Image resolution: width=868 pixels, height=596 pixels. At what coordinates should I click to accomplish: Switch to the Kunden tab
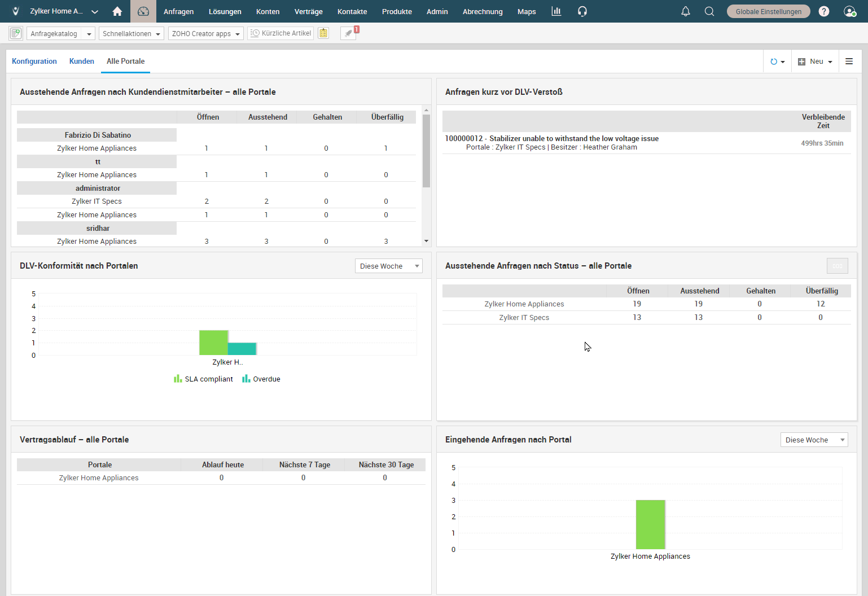[81, 61]
